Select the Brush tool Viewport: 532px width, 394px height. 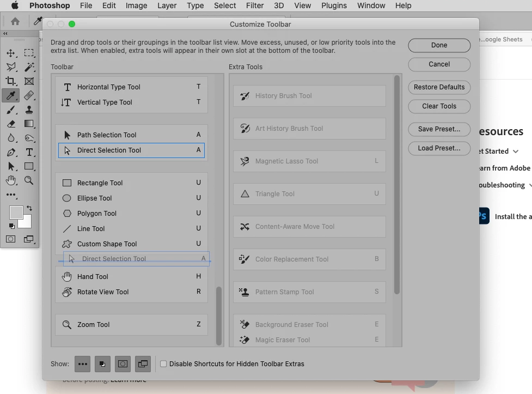[x=11, y=110]
